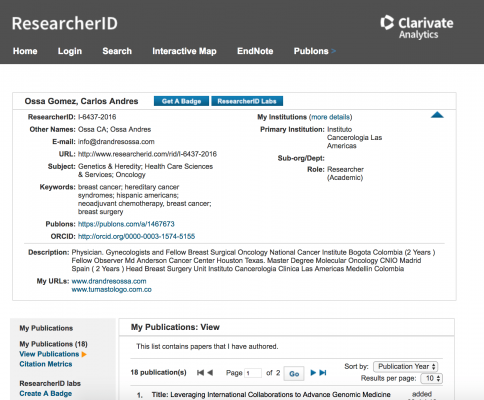The image size is (484, 400).
Task: Click the Clarivate Analytics logo
Action: (417, 27)
